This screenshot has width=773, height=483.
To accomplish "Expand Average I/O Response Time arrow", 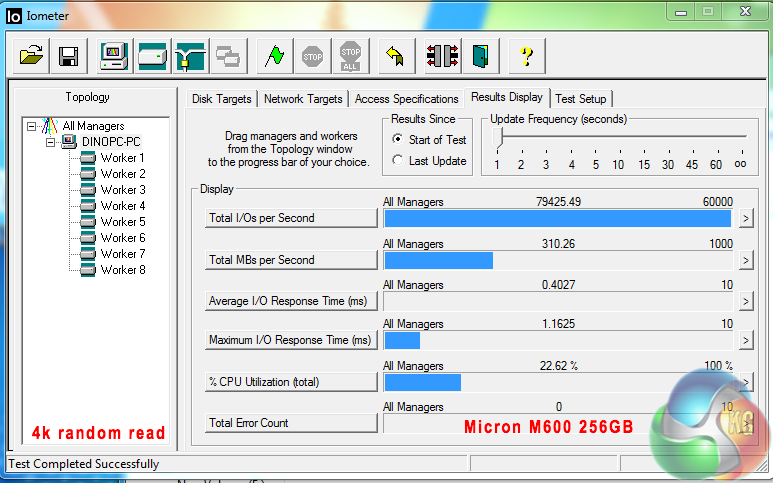I will tap(746, 301).
